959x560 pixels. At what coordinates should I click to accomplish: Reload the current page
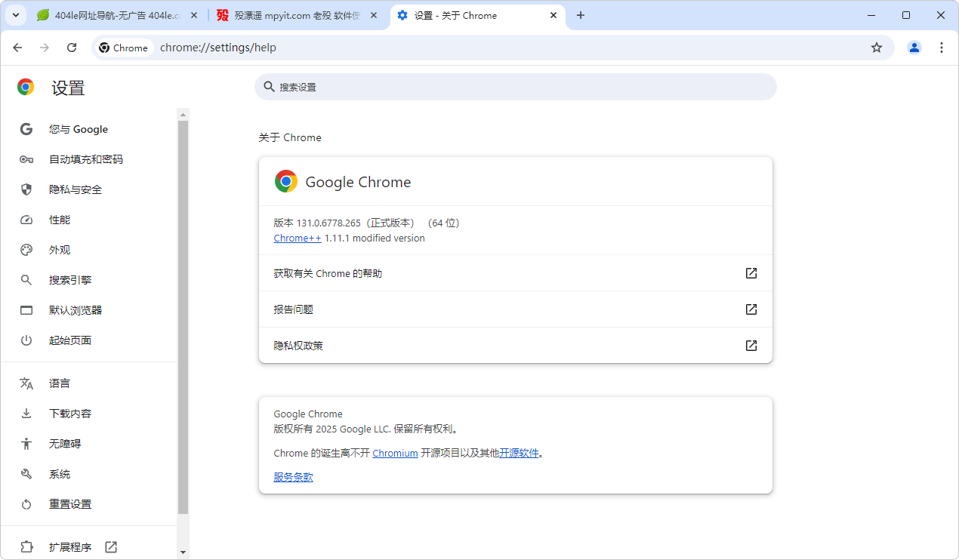[x=72, y=48]
